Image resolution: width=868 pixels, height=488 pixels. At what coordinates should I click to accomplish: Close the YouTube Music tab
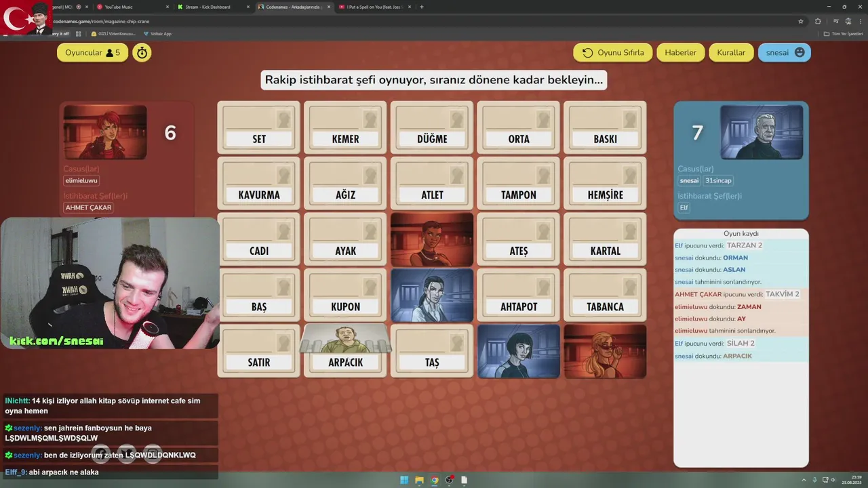[167, 7]
